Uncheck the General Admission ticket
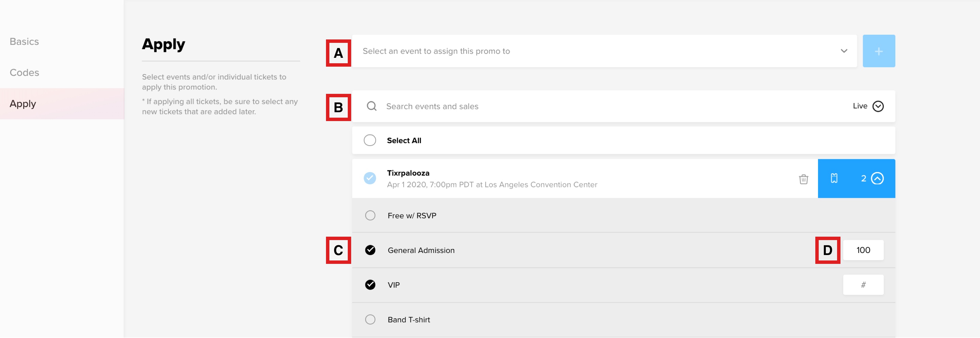The image size is (980, 338). [x=370, y=250]
